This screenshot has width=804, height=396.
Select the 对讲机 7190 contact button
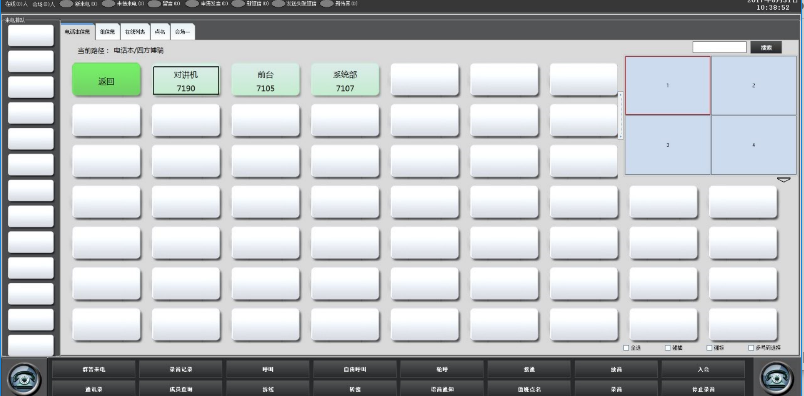pos(186,81)
